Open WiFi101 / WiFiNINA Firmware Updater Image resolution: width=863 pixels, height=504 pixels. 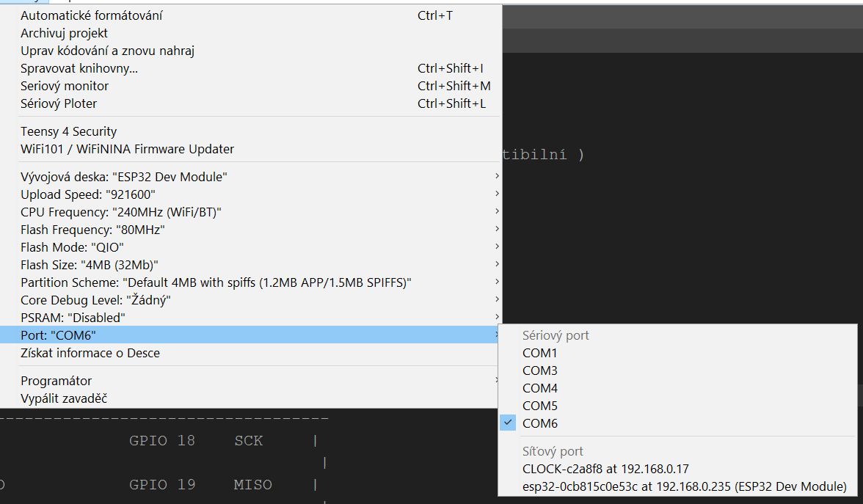tap(127, 149)
